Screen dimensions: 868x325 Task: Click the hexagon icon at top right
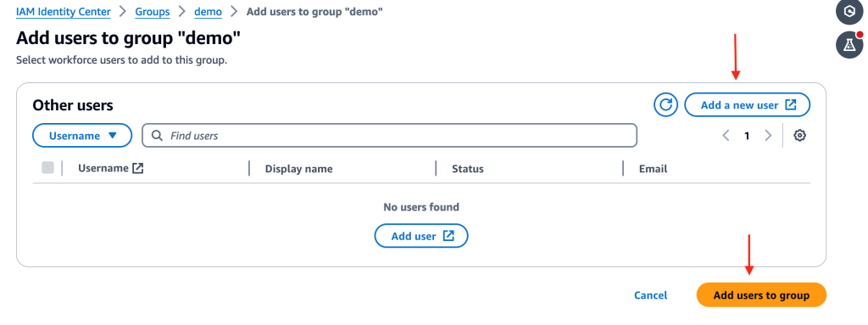(849, 11)
